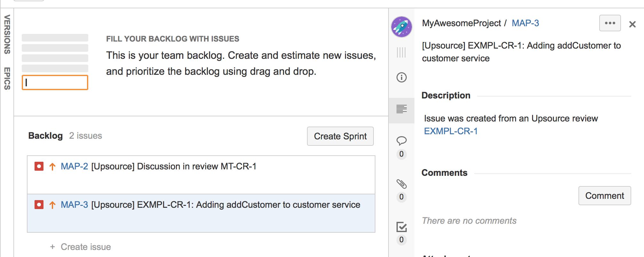Open the comments speech bubble icon
This screenshot has height=257, width=644.
[x=401, y=141]
